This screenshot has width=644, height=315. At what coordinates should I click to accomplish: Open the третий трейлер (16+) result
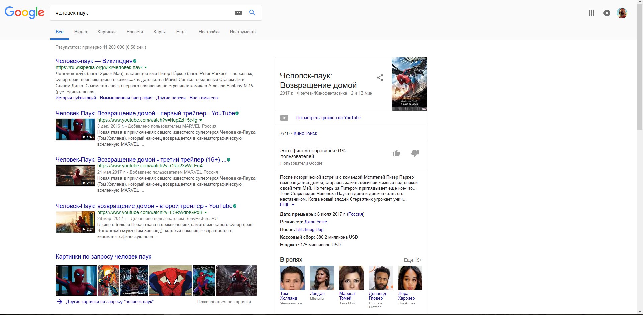[x=141, y=160]
